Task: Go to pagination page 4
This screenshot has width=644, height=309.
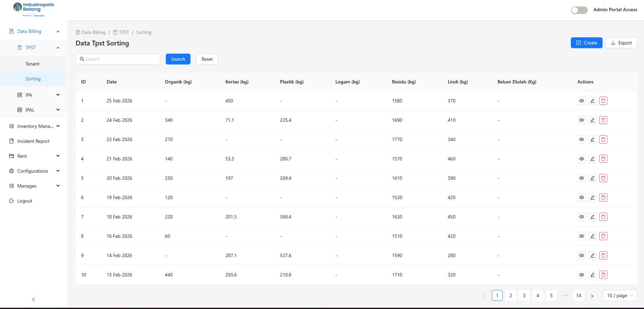Action: [538, 295]
